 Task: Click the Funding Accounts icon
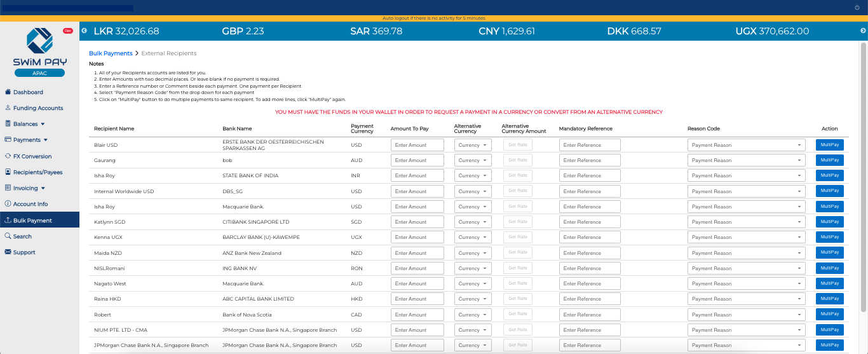(8, 108)
